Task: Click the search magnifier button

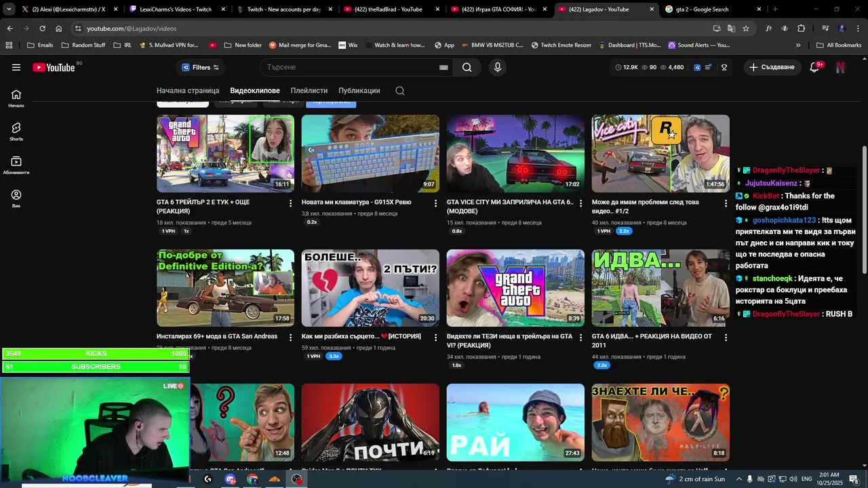Action: coord(467,67)
